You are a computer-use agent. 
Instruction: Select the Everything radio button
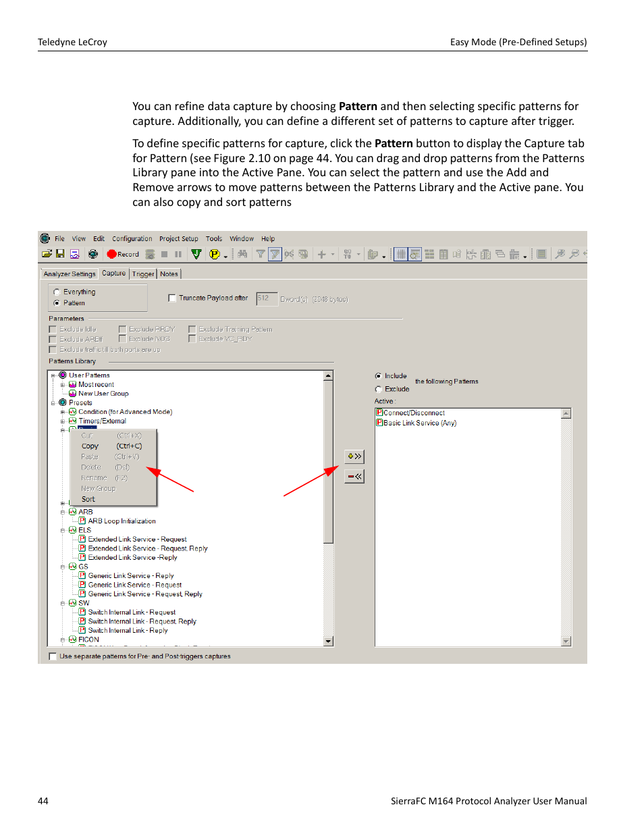(x=57, y=292)
